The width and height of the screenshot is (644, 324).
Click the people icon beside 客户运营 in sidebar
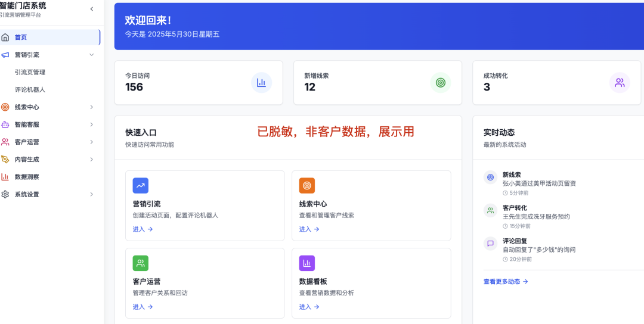(x=5, y=142)
